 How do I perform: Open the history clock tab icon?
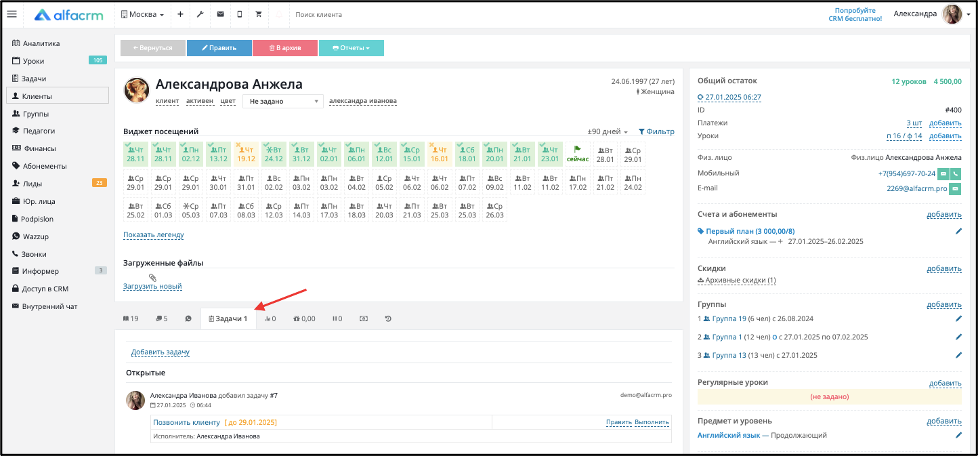click(x=388, y=319)
